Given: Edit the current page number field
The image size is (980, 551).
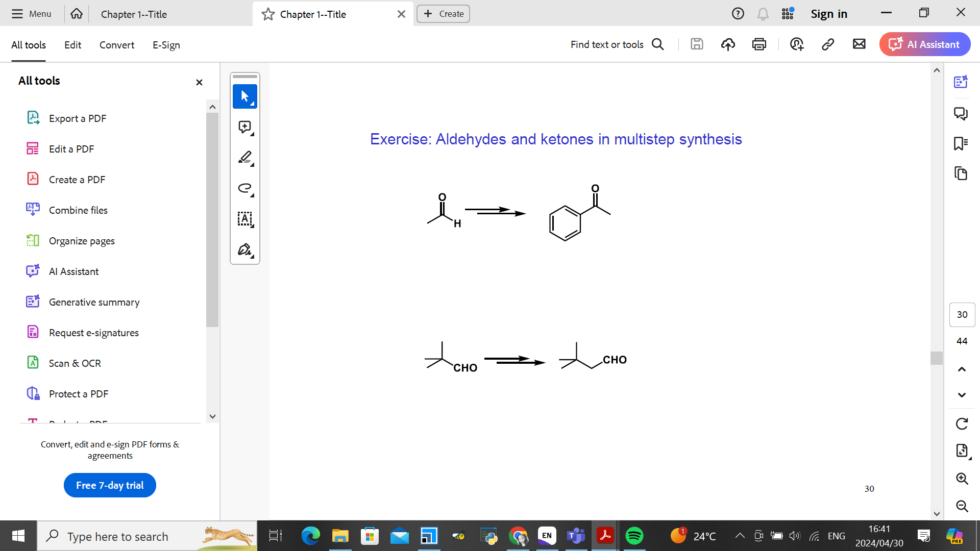Looking at the screenshot, I should coord(962,315).
